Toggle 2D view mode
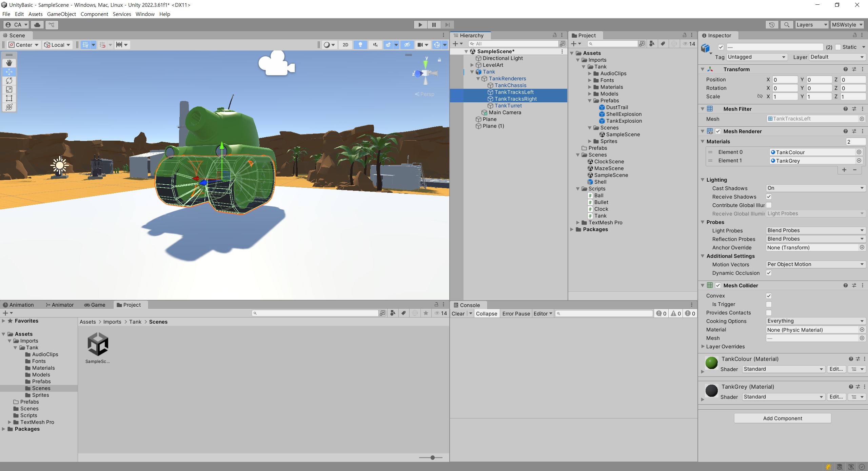Image resolution: width=868 pixels, height=471 pixels. pyautogui.click(x=345, y=45)
